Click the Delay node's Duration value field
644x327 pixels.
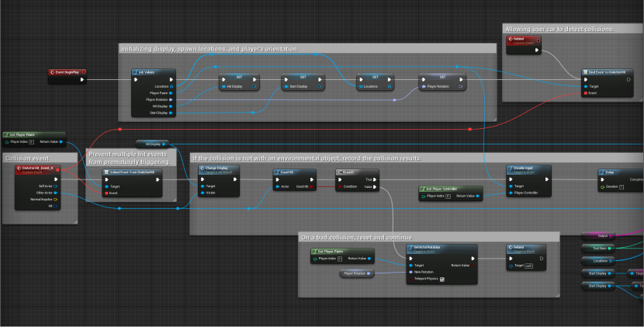[x=621, y=186]
